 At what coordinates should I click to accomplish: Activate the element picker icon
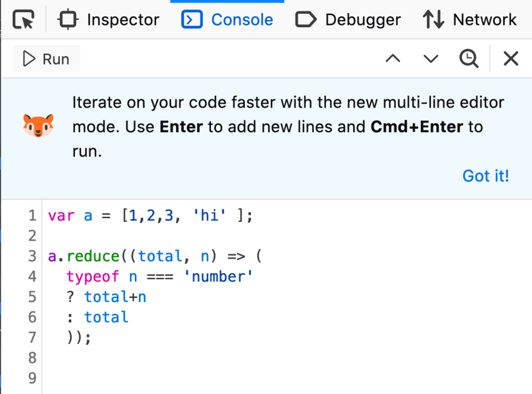[x=24, y=20]
